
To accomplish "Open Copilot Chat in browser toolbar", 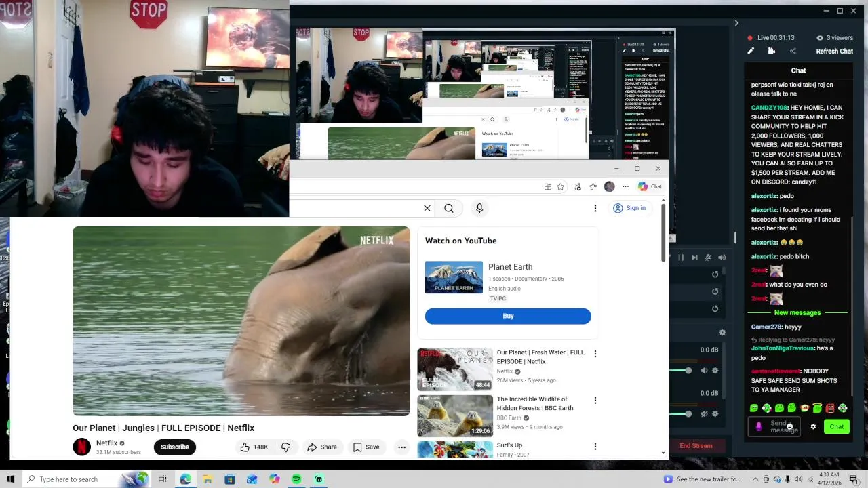I will 650,187.
